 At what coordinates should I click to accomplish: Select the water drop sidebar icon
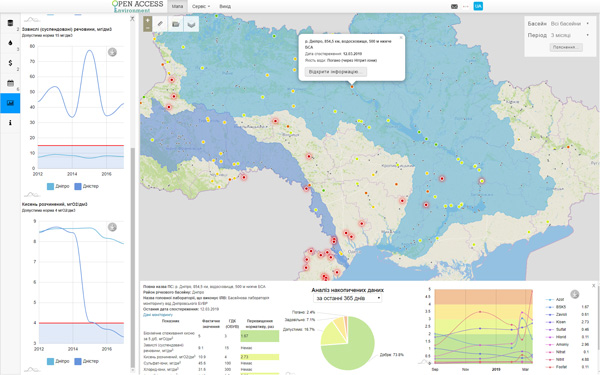(10, 43)
